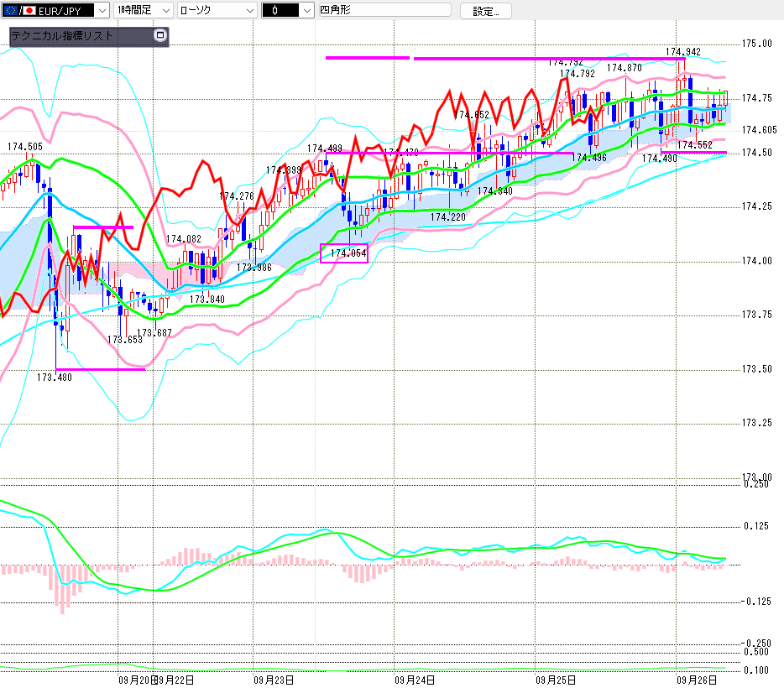This screenshot has width=784, height=688.
Task: Click the Japan flag icon
Action: pos(29,11)
